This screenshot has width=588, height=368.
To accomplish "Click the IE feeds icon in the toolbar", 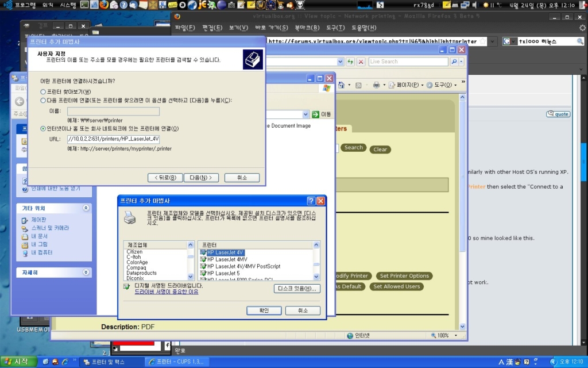I will (358, 85).
